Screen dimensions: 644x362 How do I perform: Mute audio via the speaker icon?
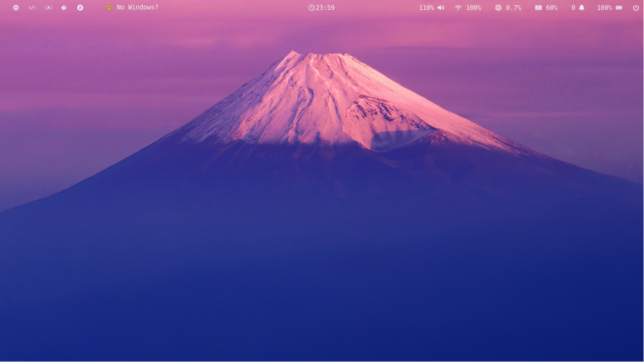(441, 8)
